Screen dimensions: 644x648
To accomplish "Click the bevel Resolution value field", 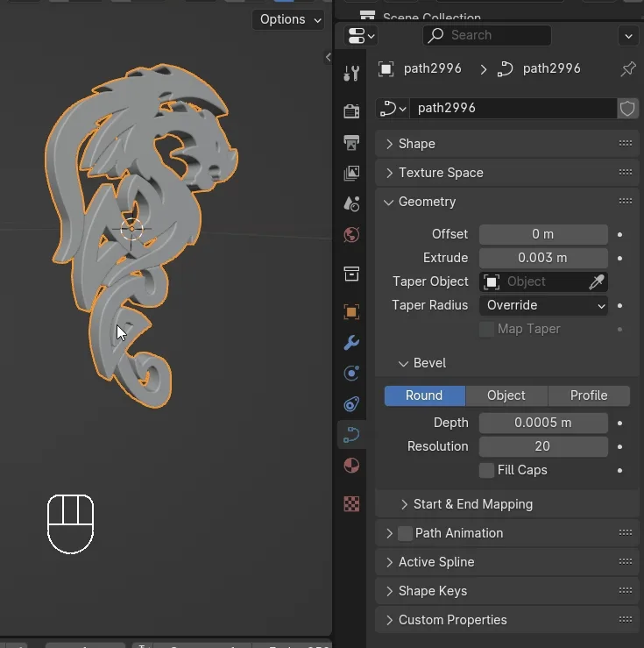I will coord(543,446).
